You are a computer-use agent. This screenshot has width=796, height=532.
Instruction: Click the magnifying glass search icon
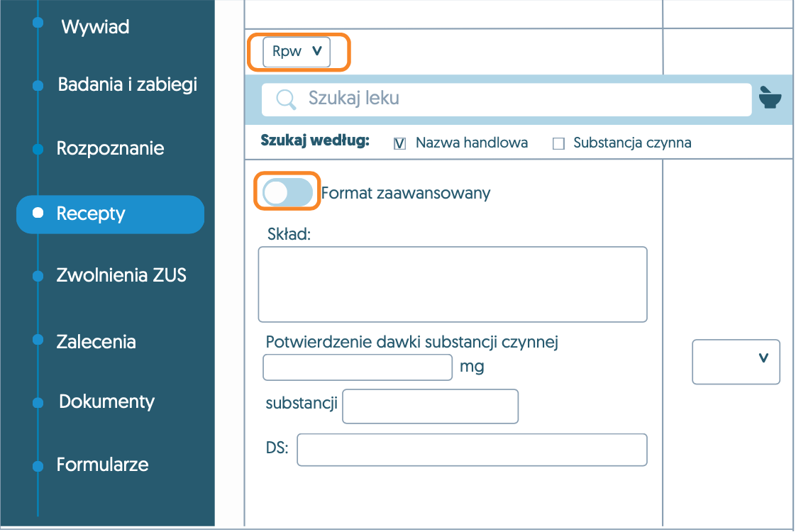point(286,99)
